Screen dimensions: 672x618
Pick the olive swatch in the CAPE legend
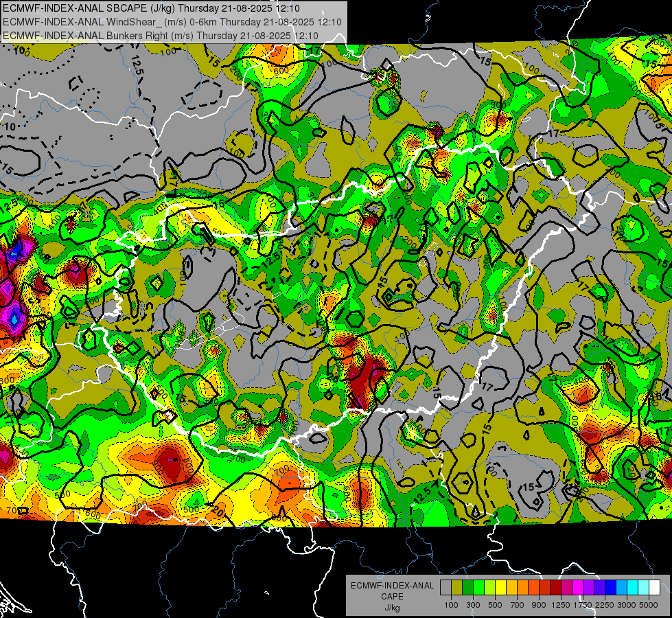[x=457, y=588]
